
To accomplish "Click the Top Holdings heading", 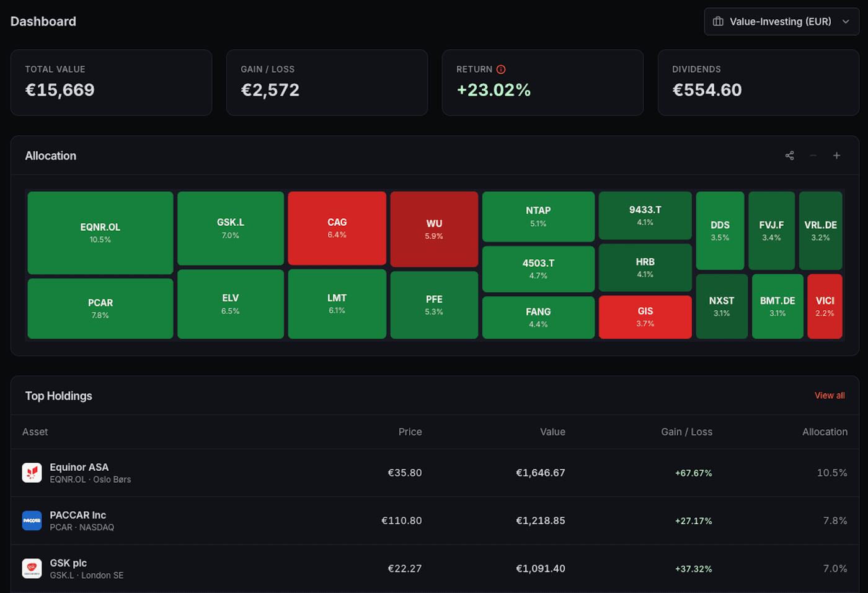I will [58, 396].
